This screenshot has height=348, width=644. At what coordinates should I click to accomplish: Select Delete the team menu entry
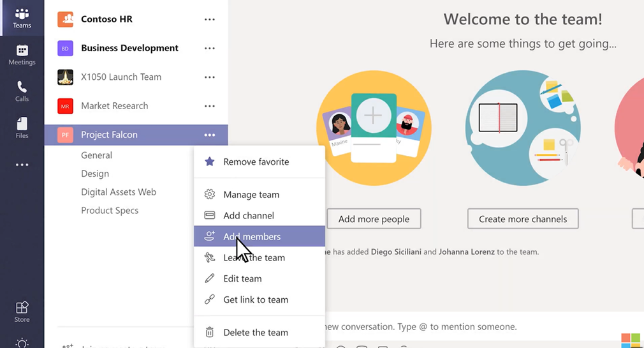pos(259,333)
